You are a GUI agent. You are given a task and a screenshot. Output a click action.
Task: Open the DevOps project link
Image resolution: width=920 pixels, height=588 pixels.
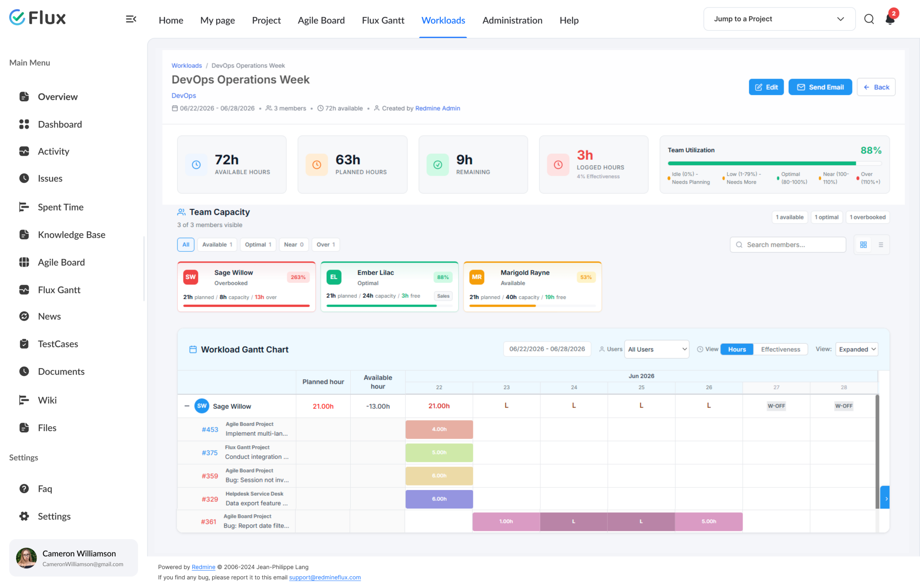click(x=183, y=96)
